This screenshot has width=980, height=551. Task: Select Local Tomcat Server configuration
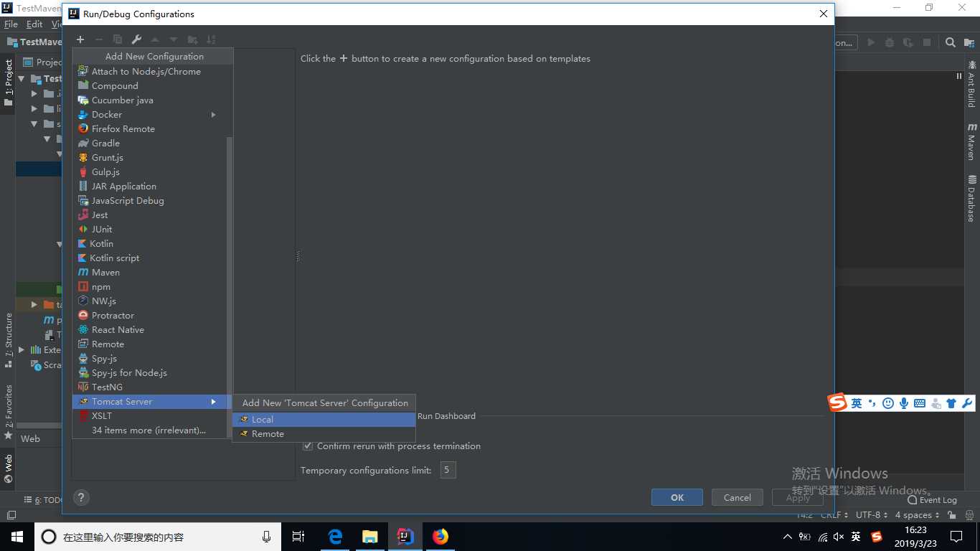tap(324, 419)
